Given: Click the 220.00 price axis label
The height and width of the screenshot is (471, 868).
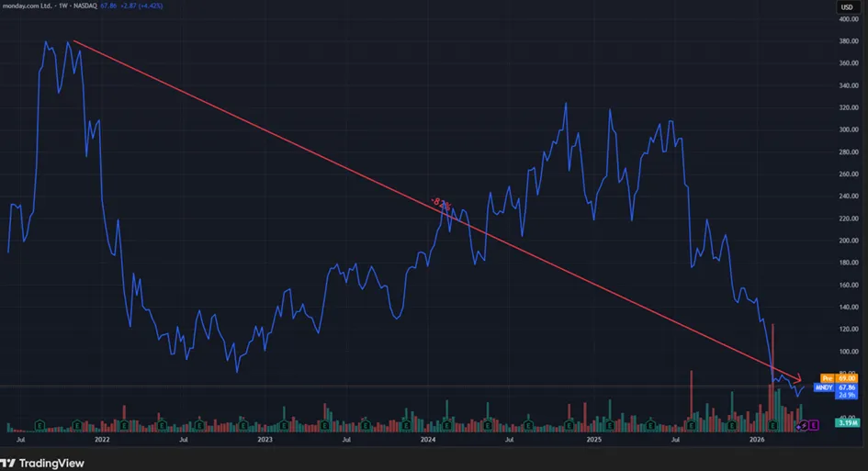Looking at the screenshot, I should (849, 219).
